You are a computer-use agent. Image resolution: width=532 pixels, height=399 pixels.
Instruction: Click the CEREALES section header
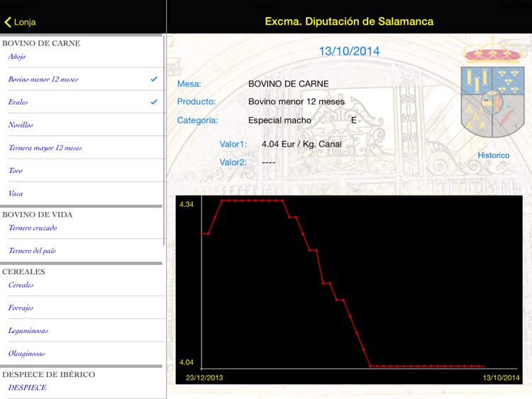pos(23,271)
